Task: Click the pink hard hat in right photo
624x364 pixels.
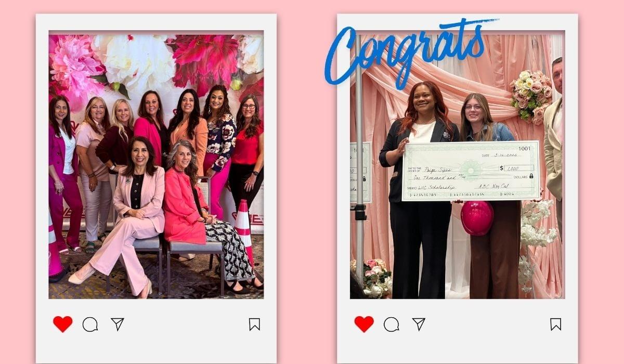Action: coord(477,217)
